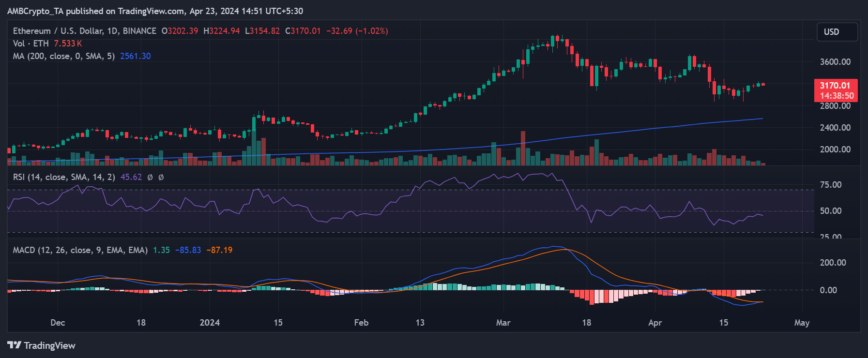Screen dimensions: 868x358
Task: Click the Feb time axis label
Action: [361, 323]
